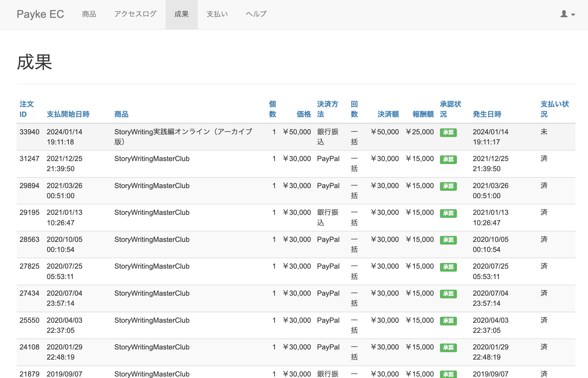The height and width of the screenshot is (378, 588).
Task: Click order ID 21879
Action: click(29, 374)
